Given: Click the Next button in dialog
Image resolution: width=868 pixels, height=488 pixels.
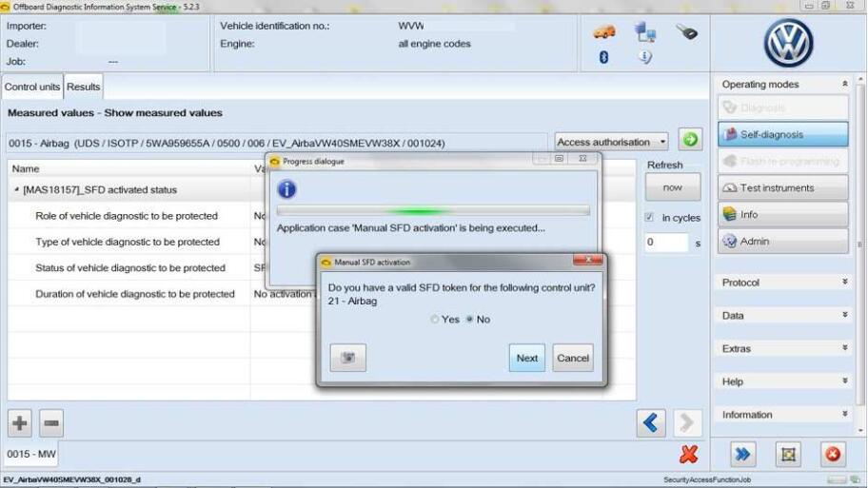Looking at the screenshot, I should point(527,358).
